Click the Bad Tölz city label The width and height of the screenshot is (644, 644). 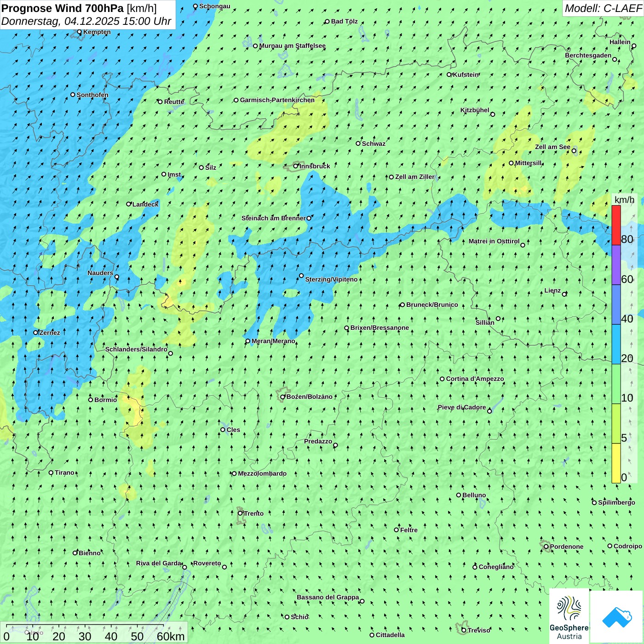345,21
